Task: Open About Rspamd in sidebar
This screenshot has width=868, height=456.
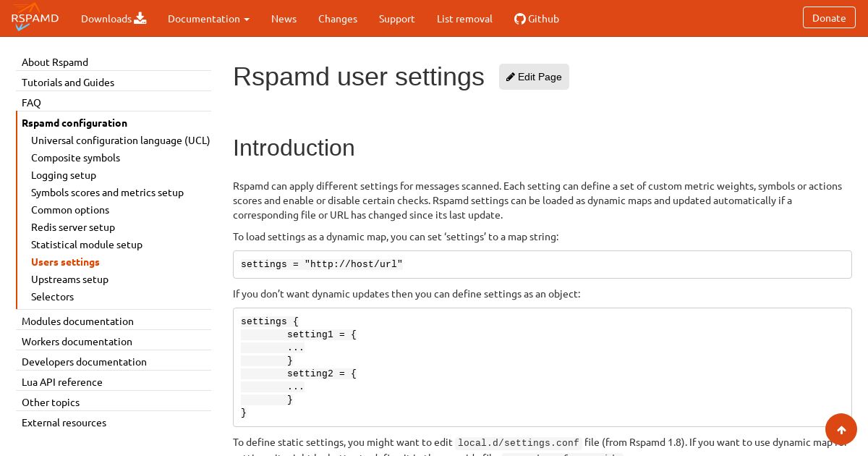Action: (x=55, y=62)
